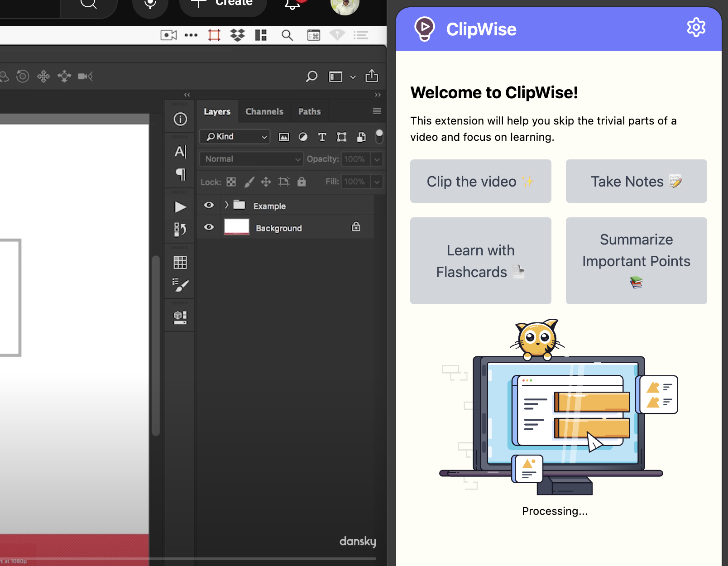The height and width of the screenshot is (566, 728).
Task: Open the ClipWise settings gear
Action: tap(696, 27)
